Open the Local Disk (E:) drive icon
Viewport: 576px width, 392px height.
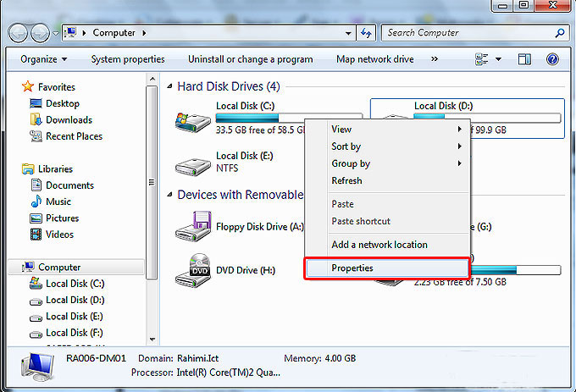pyautogui.click(x=191, y=162)
